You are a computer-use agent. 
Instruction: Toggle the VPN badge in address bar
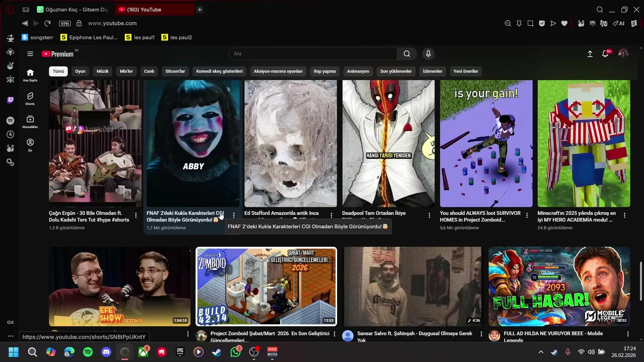click(x=64, y=23)
